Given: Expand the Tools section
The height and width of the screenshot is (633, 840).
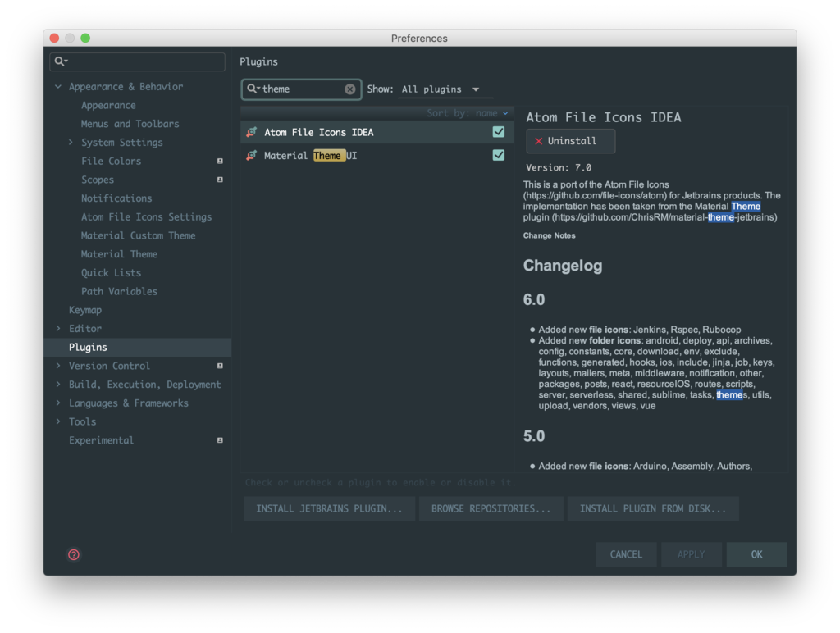Looking at the screenshot, I should coord(58,421).
